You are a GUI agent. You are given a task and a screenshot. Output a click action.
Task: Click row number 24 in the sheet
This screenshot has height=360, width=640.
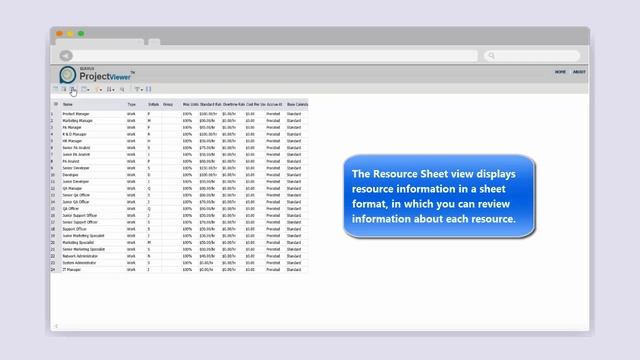tap(53, 270)
